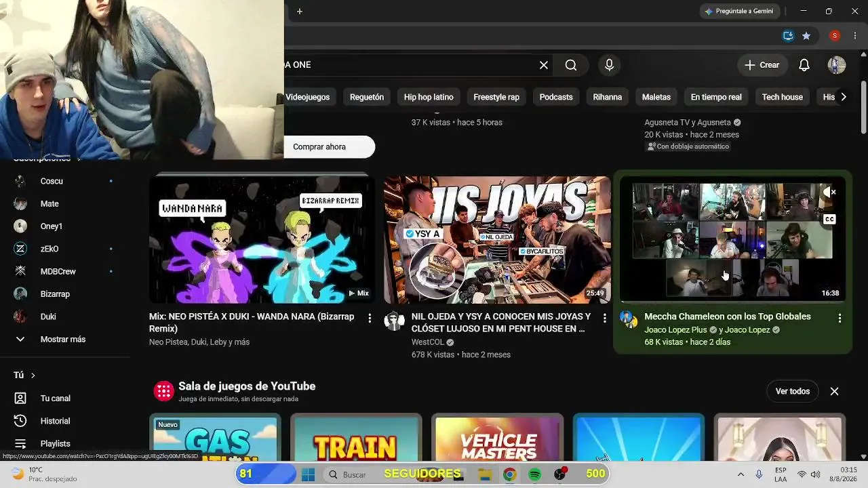Select the Freestyle rap chip
The height and width of the screenshot is (488, 868).
496,97
